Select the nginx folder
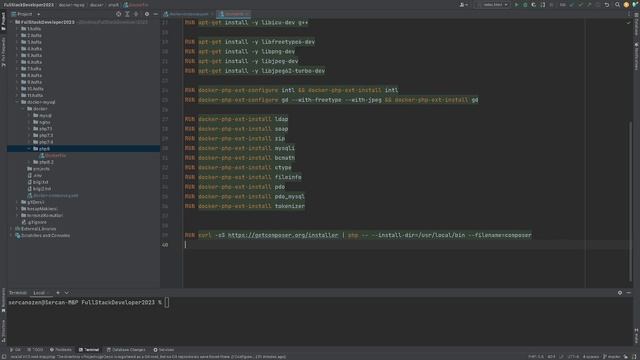 pos(42,122)
